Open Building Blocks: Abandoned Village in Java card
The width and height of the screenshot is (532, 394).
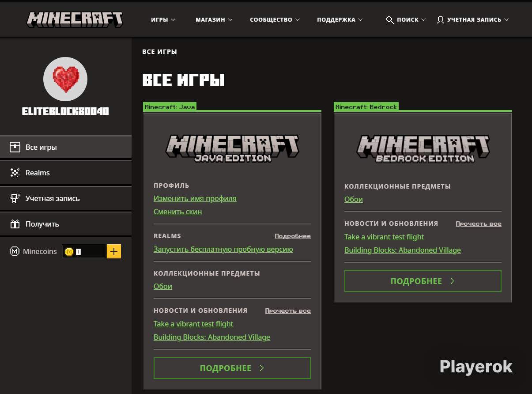(212, 337)
